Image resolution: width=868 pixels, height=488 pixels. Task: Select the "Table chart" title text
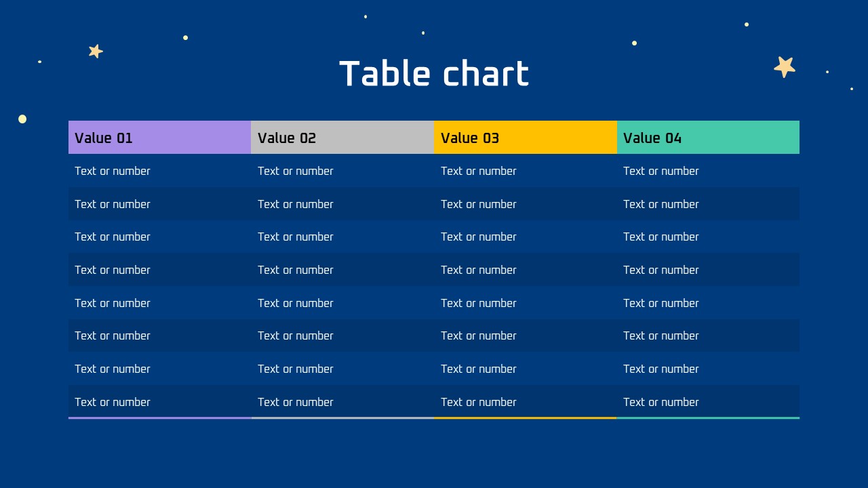click(x=434, y=74)
